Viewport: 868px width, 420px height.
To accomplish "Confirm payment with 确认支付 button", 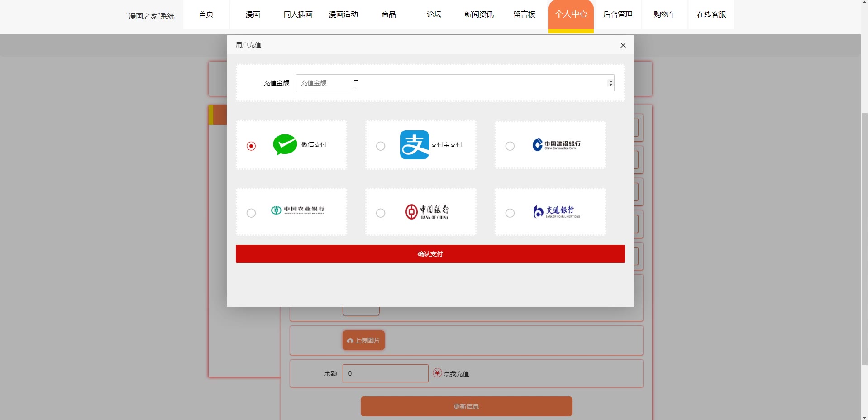I will [430, 254].
